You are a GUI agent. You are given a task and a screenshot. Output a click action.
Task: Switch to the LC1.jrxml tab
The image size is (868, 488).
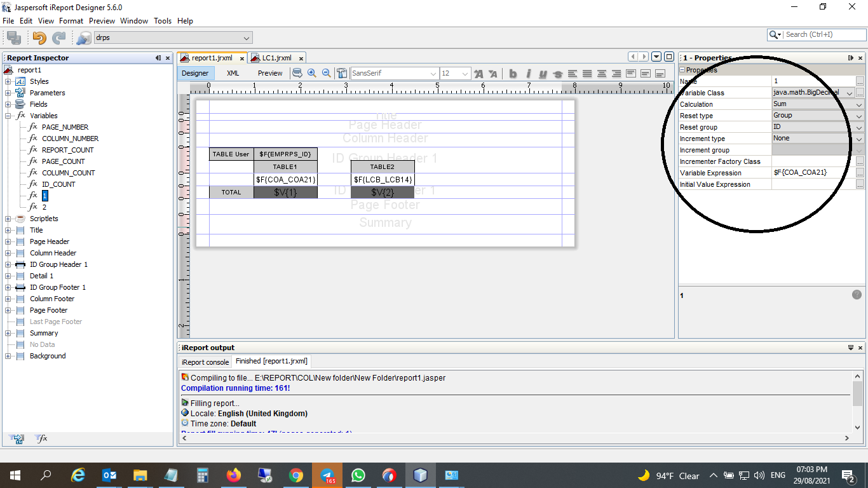pos(276,58)
